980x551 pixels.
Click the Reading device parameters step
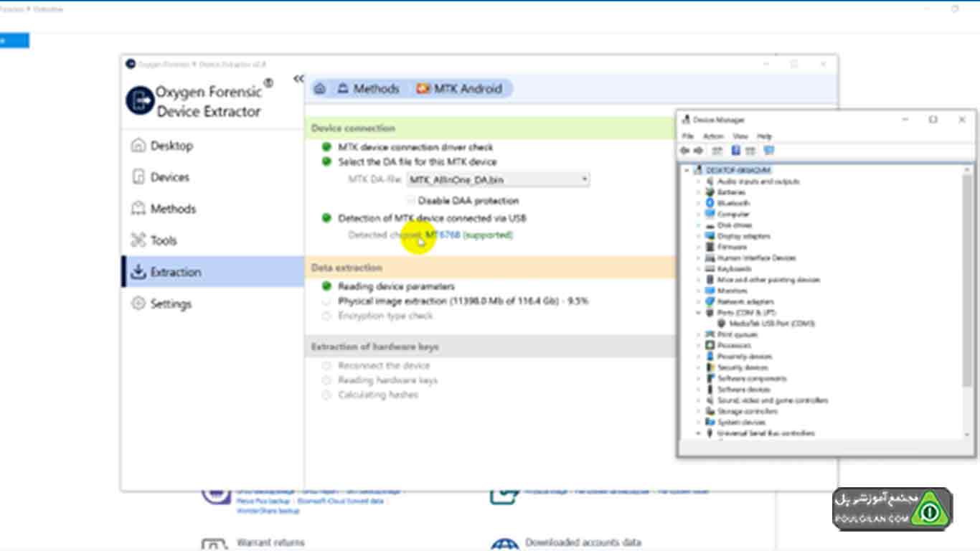[x=396, y=286]
